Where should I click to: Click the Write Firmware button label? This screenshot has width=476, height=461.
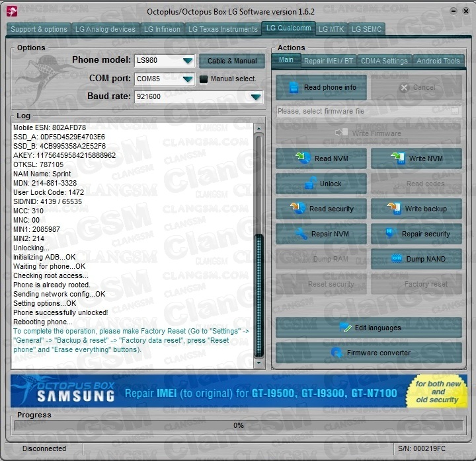[x=376, y=133]
